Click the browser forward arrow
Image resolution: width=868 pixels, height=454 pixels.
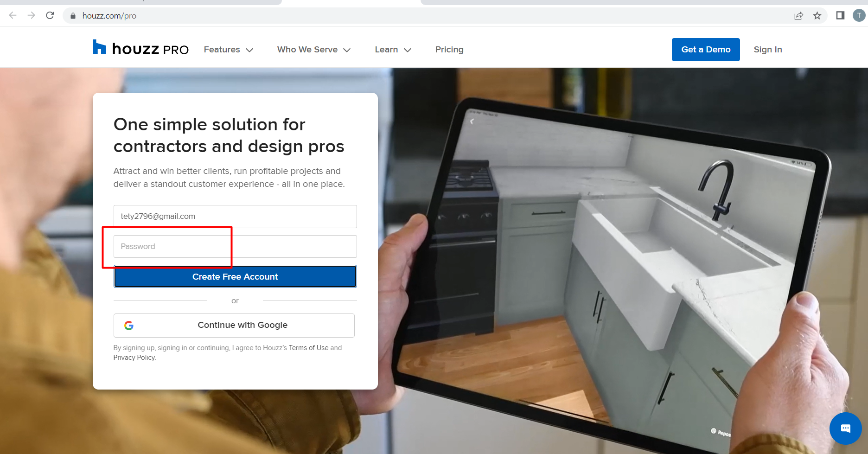pos(31,15)
